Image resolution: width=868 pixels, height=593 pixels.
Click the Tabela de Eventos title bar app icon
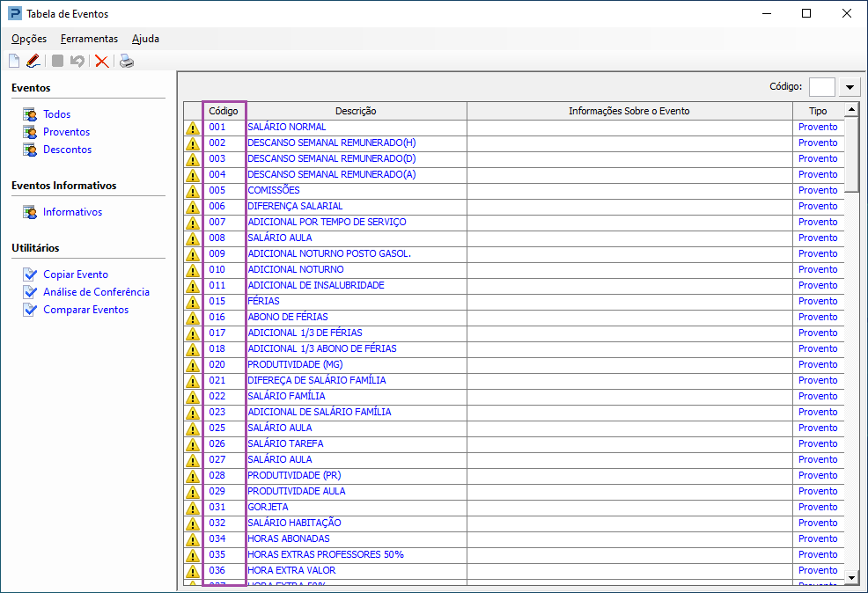15,13
